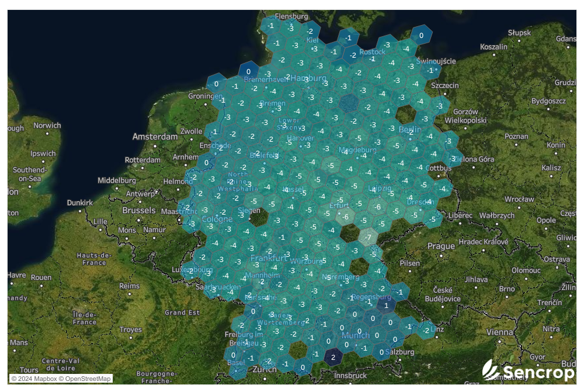
Task: Click the Dresden label on the map
Action: (420, 202)
